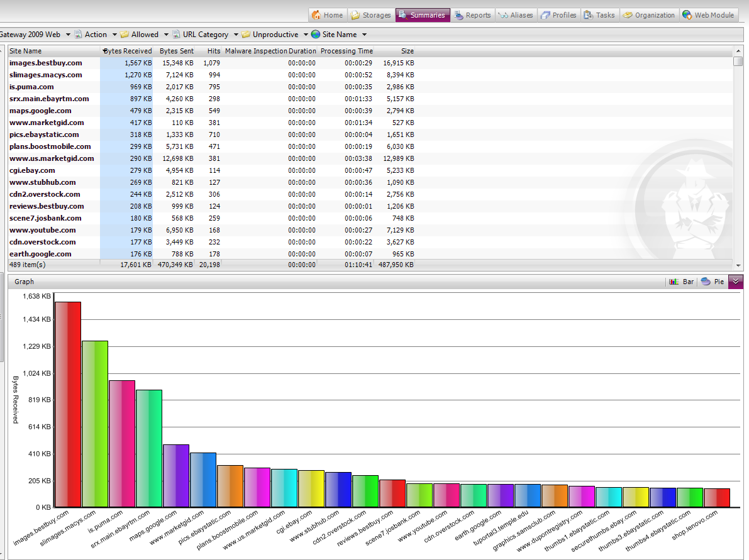Click the table scrollbar up arrow
Image resolution: width=749 pixels, height=560 pixels.
[x=738, y=51]
